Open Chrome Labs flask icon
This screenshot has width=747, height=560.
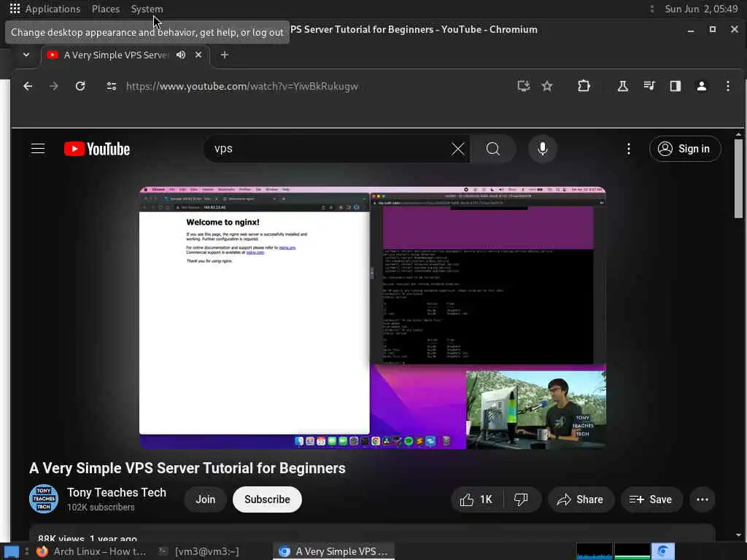[x=623, y=86]
